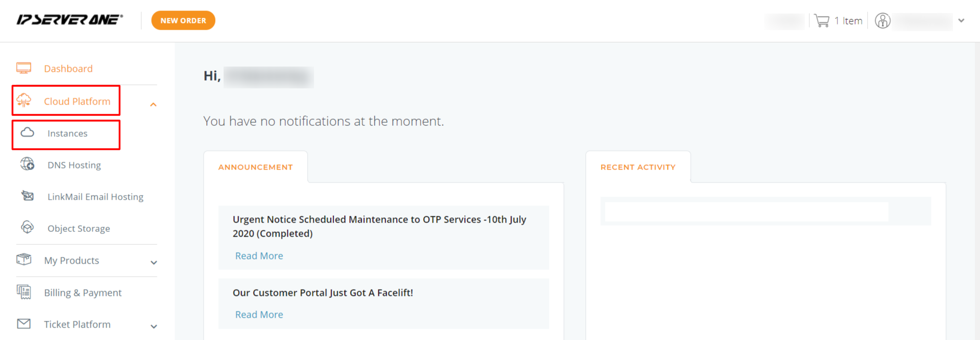Click the LinkMail Email Hosting envelope icon
Viewport: 980px width, 340px height.
pyautogui.click(x=28, y=196)
